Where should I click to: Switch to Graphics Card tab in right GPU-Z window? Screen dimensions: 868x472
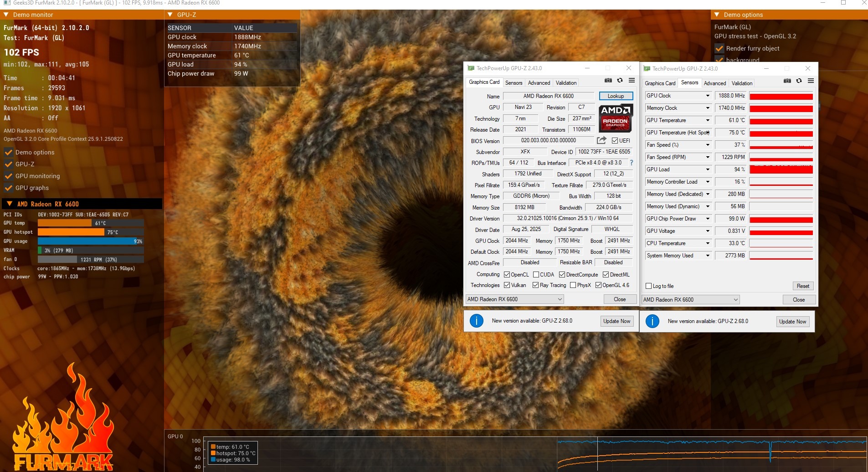(660, 83)
